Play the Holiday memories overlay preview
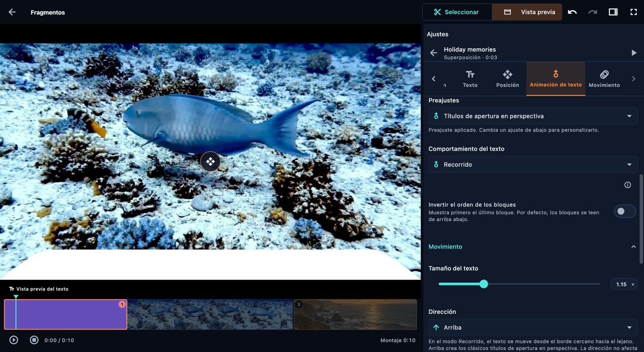The width and height of the screenshot is (644, 352). point(634,53)
